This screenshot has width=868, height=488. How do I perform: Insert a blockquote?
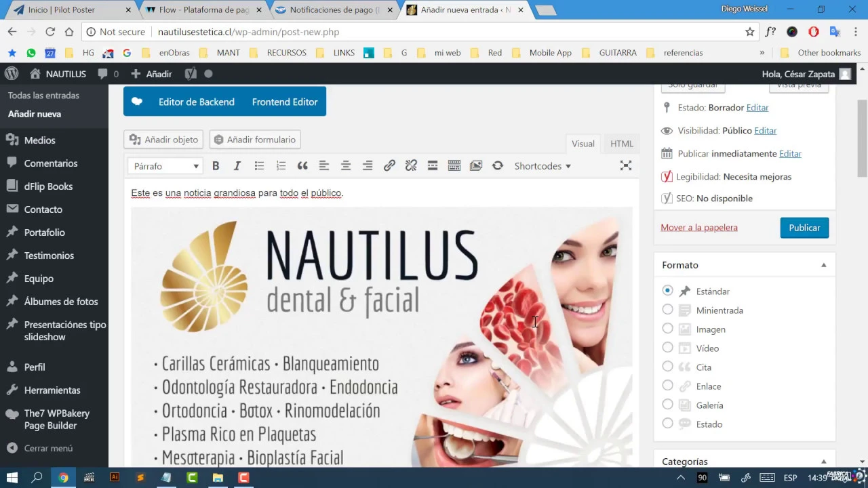tap(302, 166)
